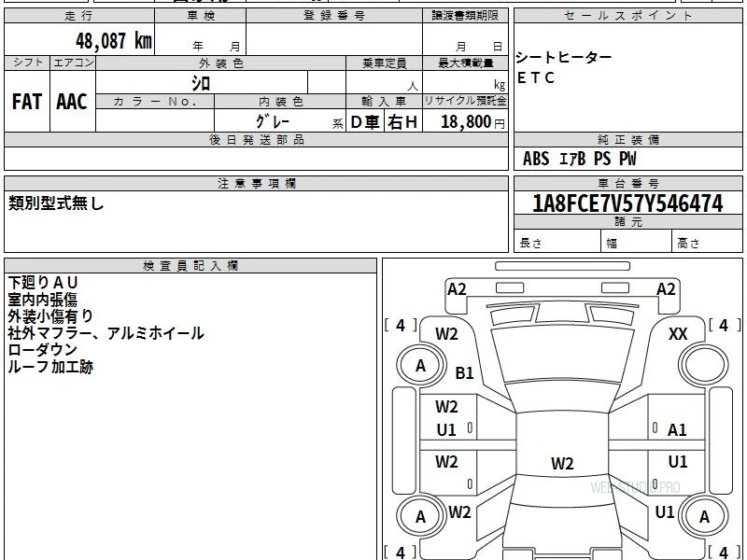The image size is (747, 560).
Task: Click the カラーNo. header
Action: (x=155, y=102)
